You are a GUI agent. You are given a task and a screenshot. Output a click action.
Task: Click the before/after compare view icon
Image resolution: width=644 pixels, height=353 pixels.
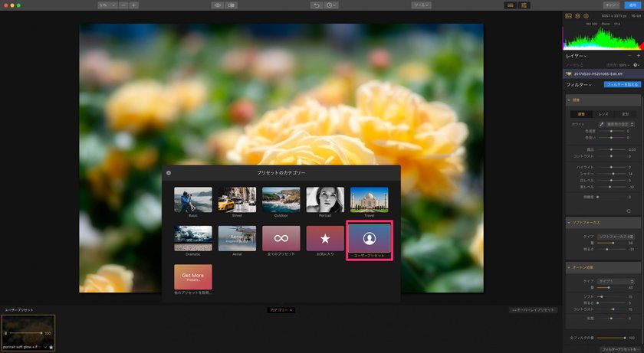click(x=232, y=5)
